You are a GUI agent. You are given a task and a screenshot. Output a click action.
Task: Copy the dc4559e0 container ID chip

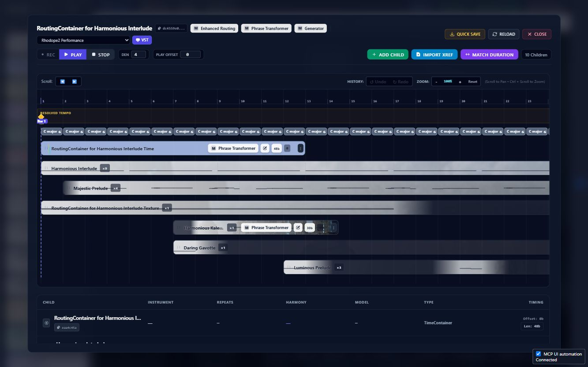coord(171,29)
